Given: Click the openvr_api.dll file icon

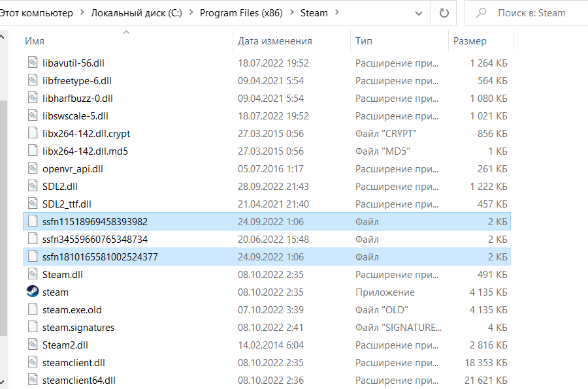Looking at the screenshot, I should pyautogui.click(x=33, y=168).
